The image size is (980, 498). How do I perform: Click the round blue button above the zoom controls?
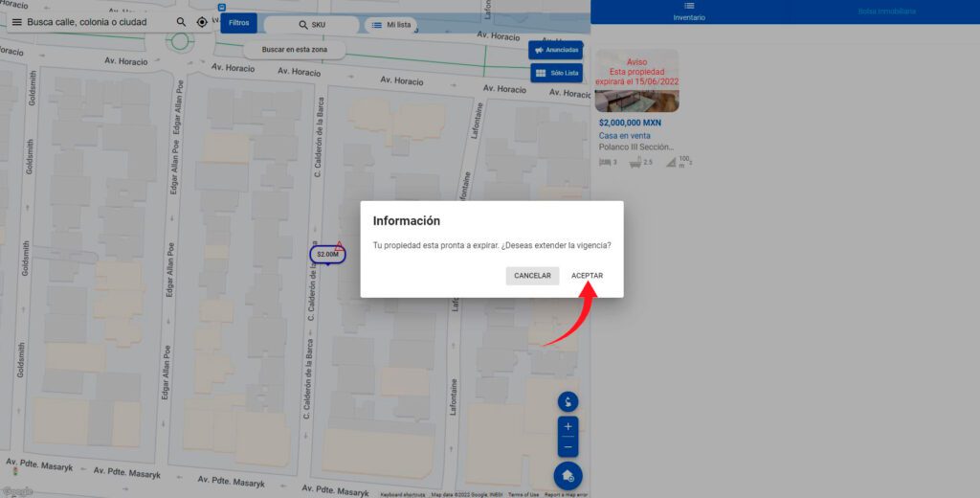tap(568, 401)
